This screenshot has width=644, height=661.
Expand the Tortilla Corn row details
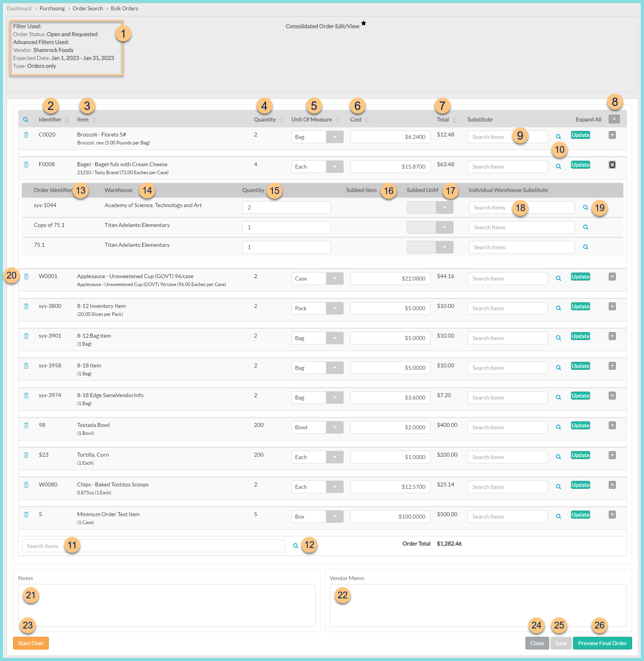click(612, 455)
